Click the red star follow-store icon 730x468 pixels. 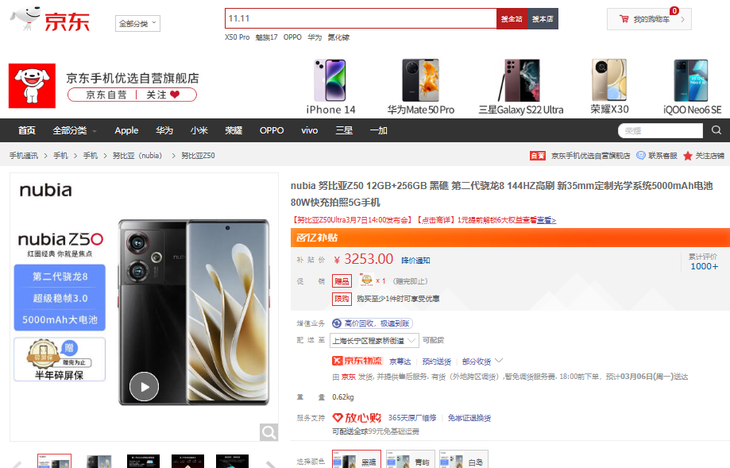coord(688,156)
